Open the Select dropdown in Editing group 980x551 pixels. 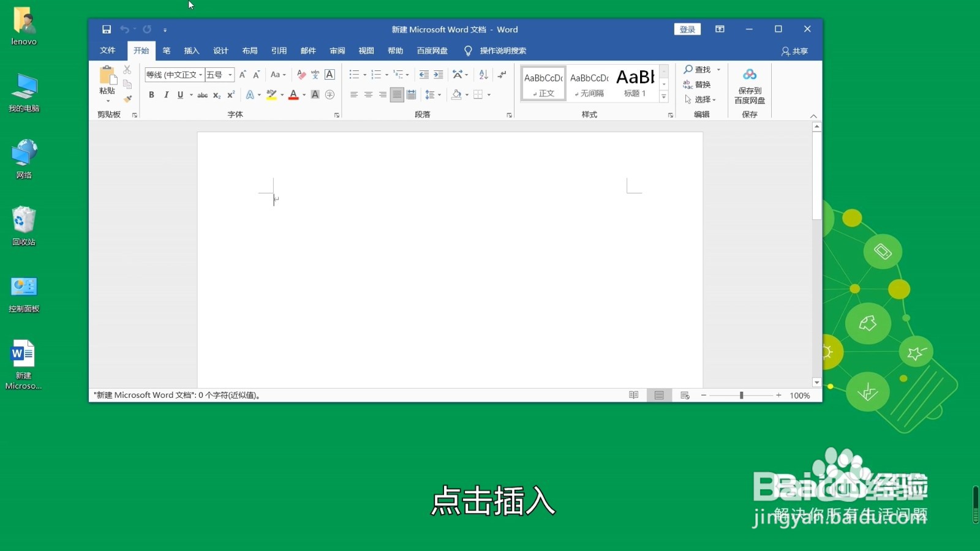coord(700,99)
